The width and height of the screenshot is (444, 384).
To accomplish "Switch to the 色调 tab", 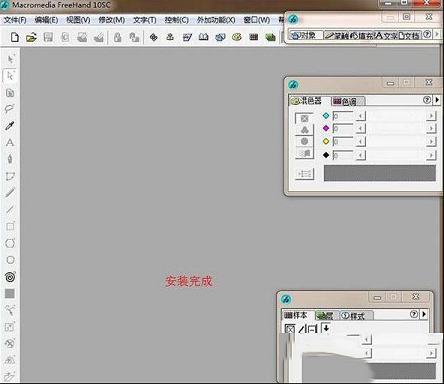I will tap(348, 101).
